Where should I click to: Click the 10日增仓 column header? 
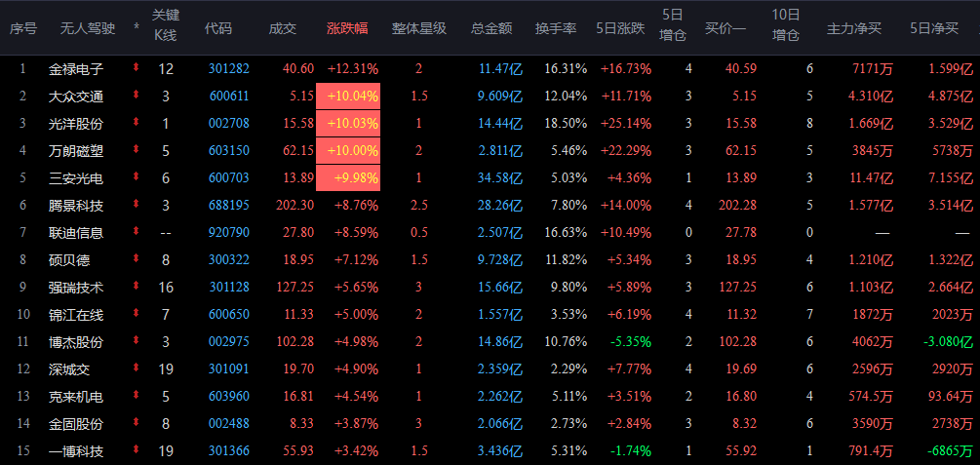pos(786,25)
